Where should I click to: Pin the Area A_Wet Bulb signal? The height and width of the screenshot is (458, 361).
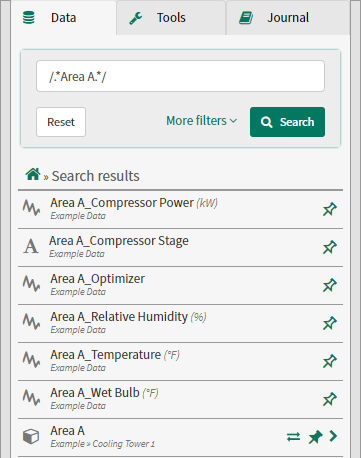(330, 399)
